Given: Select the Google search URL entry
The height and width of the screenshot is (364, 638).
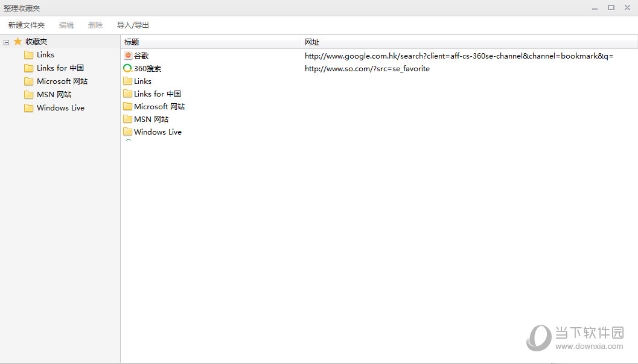Looking at the screenshot, I should coord(459,56).
